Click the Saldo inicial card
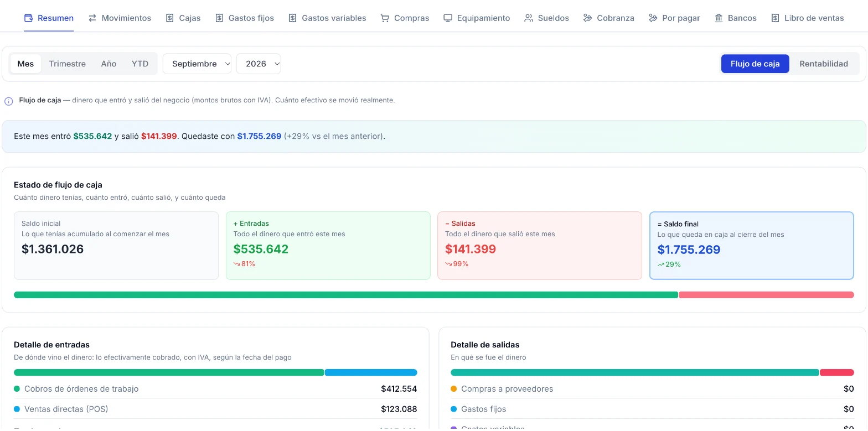 click(116, 246)
